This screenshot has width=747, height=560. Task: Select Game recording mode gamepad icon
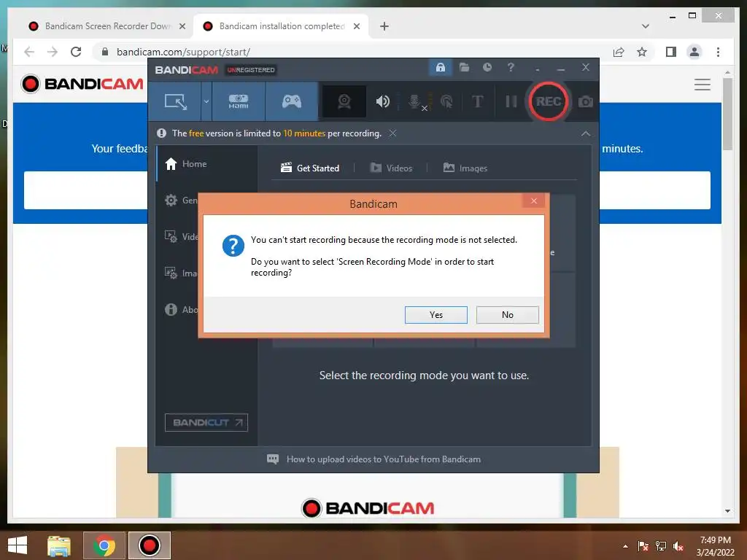pyautogui.click(x=292, y=101)
